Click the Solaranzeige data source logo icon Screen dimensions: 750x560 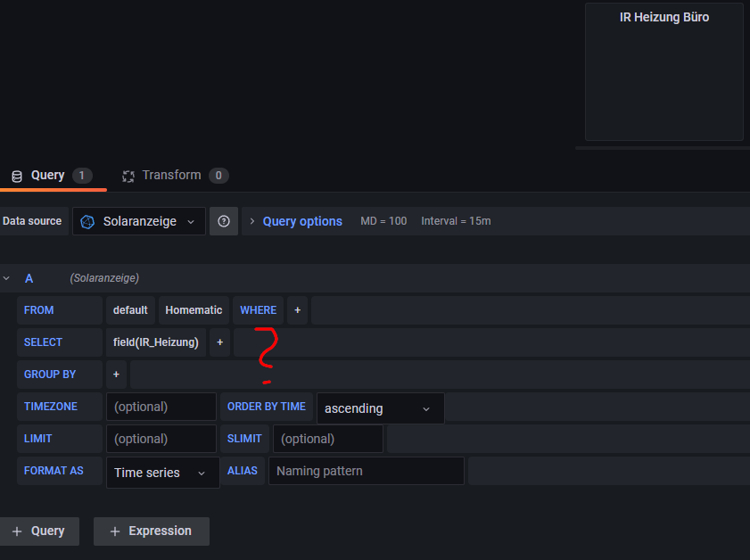coord(87,221)
